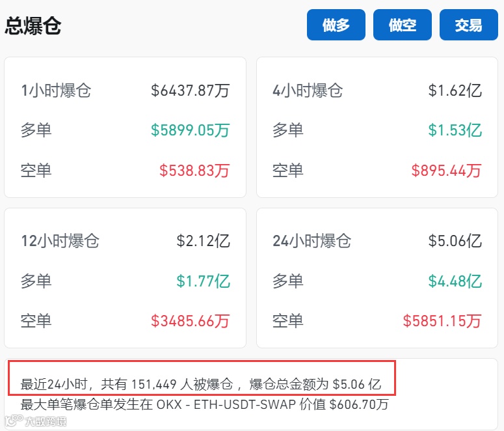504x431 pixels.
Task: Click the $2.12亿 twelve-hour total
Action: tap(203, 241)
